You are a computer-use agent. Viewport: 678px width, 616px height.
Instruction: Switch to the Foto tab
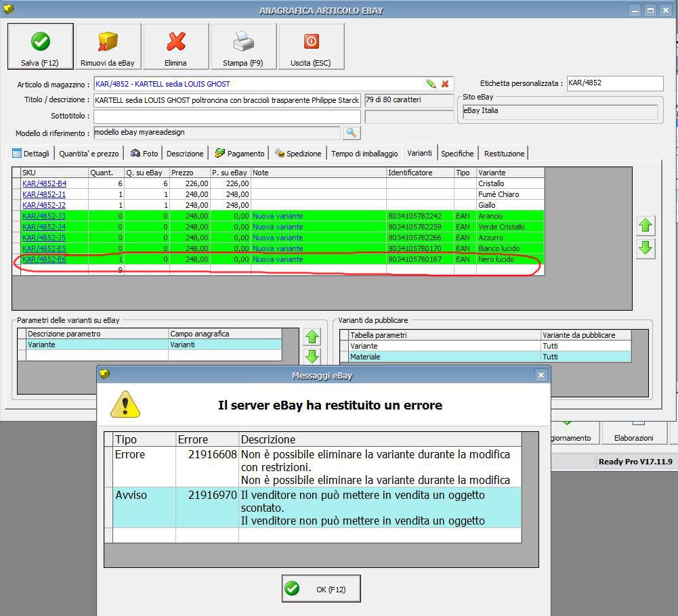pos(144,154)
